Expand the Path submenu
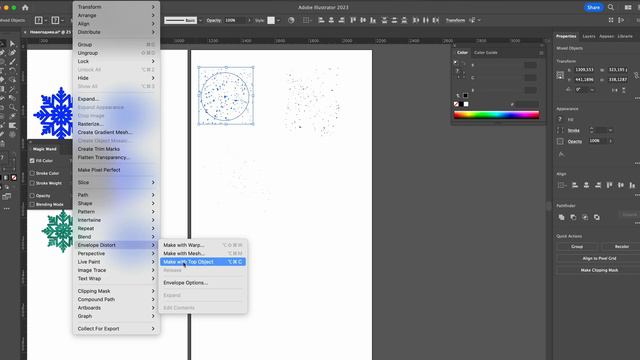 pos(116,195)
